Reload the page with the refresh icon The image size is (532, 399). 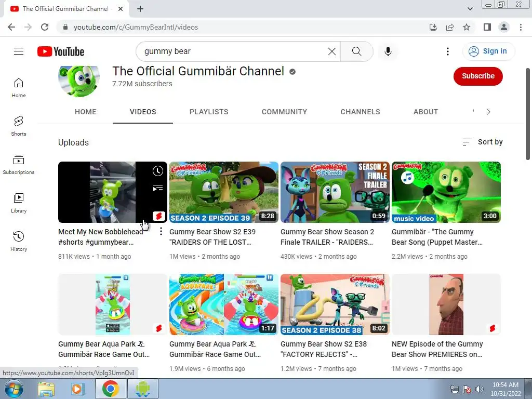click(45, 27)
